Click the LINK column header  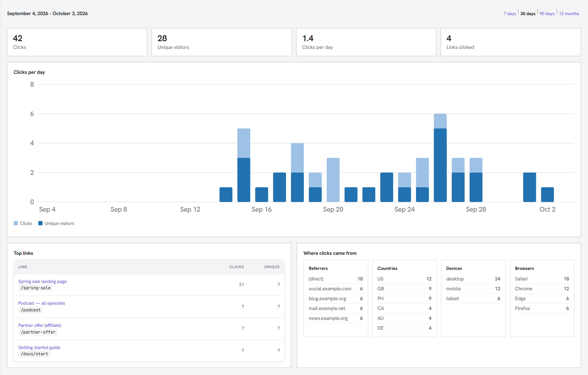pos(23,267)
